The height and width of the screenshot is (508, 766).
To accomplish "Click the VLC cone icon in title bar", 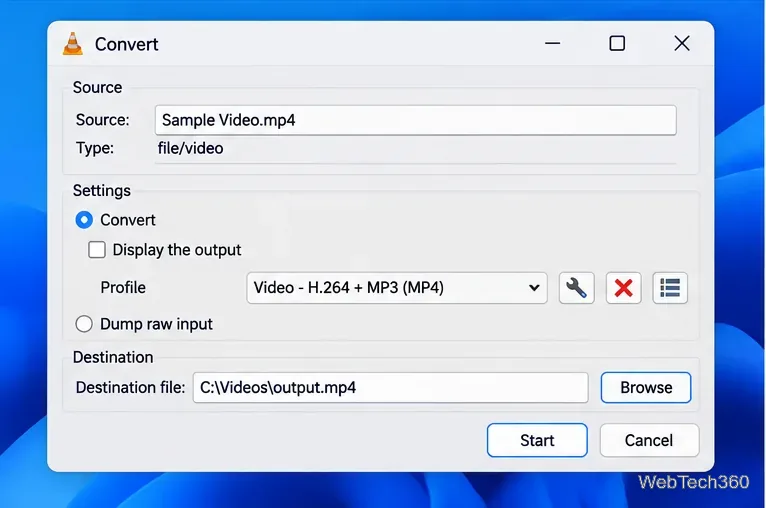I will click(x=73, y=44).
